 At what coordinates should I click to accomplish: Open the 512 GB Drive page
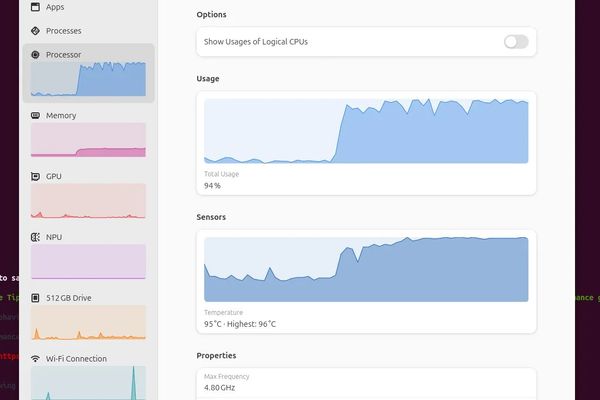88,317
